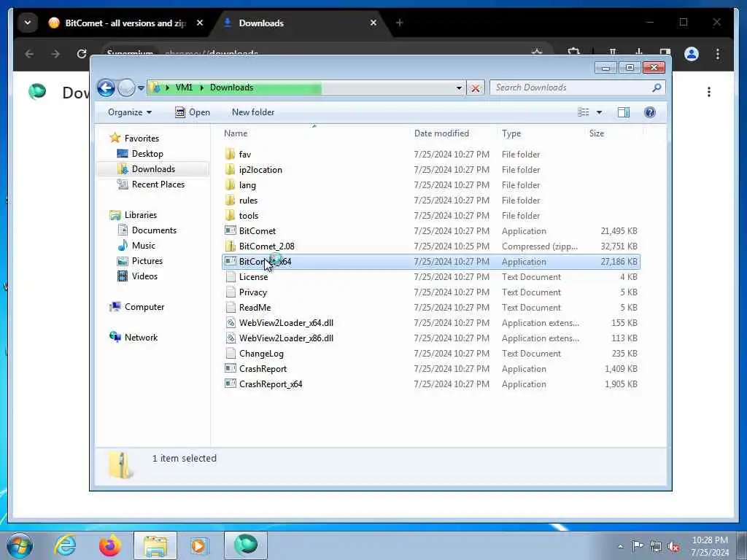Image resolution: width=747 pixels, height=560 pixels.
Task: Sort by the Size column header
Action: click(x=597, y=134)
